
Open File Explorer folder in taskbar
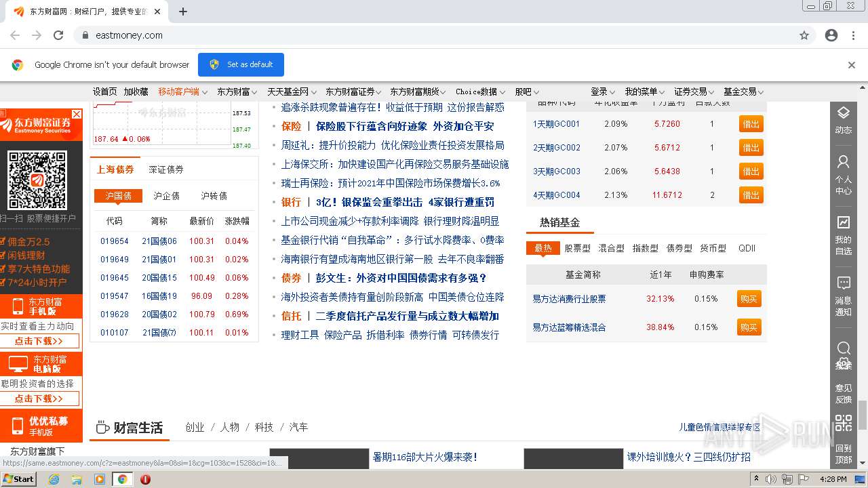coord(77,479)
